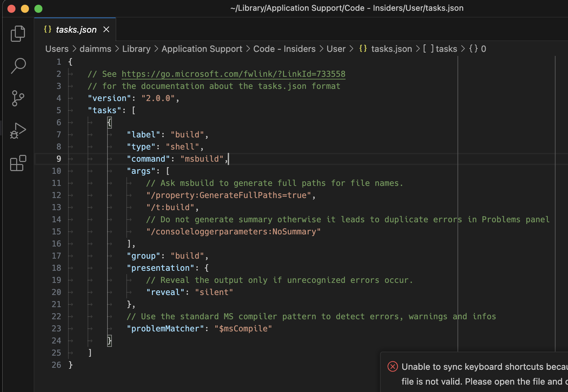The width and height of the screenshot is (568, 392).
Task: Click the red error icon in notification
Action: 392,366
